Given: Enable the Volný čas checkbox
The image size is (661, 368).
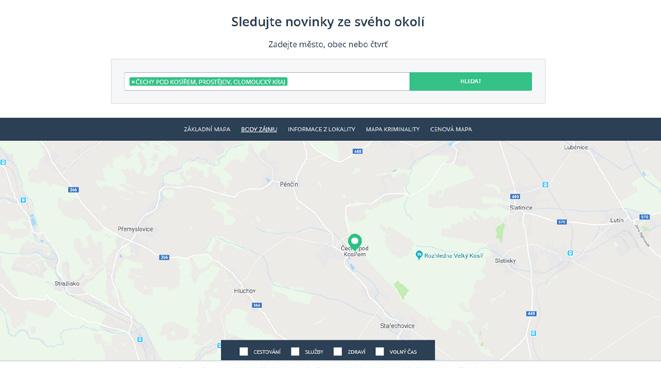Looking at the screenshot, I should (380, 352).
